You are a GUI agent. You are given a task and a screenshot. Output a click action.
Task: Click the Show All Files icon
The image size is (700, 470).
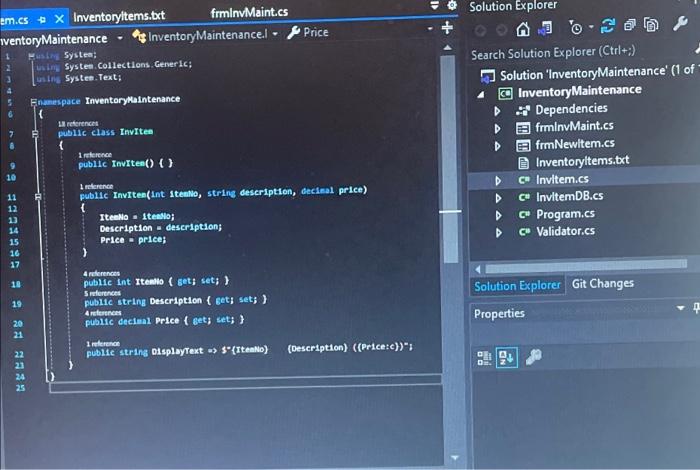(x=651, y=25)
